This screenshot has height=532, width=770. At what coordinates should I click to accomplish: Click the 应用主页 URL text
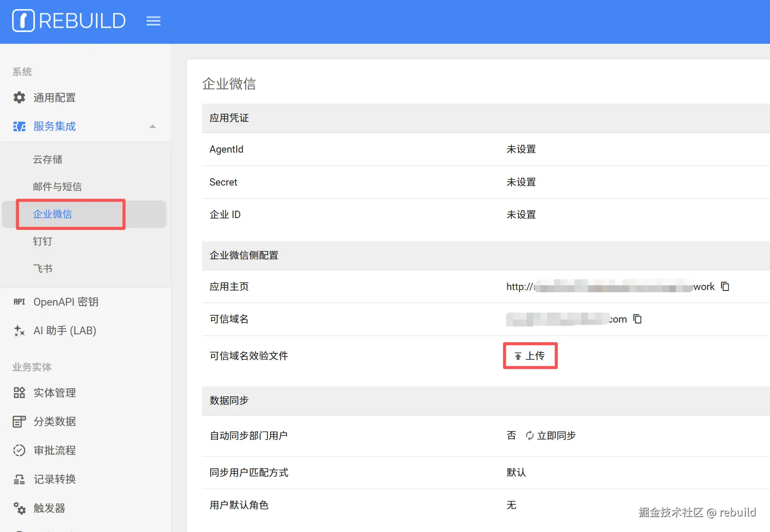click(x=610, y=287)
